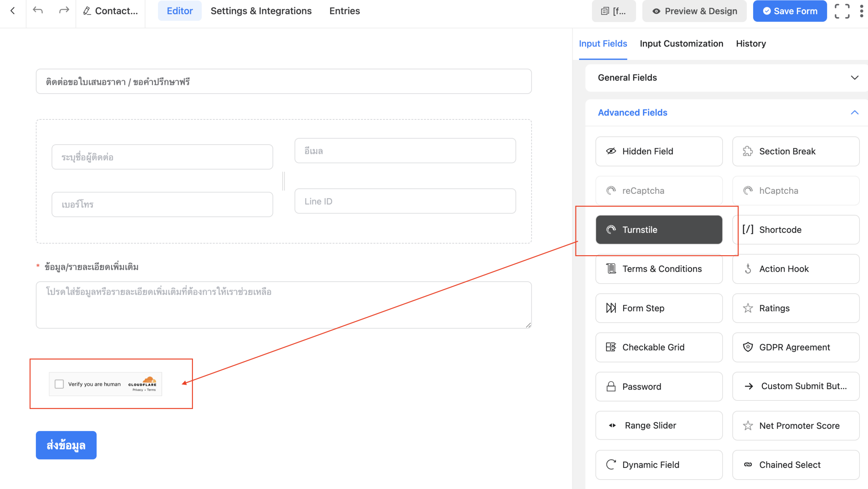Toggle fullscreen mode icon

pyautogui.click(x=842, y=11)
